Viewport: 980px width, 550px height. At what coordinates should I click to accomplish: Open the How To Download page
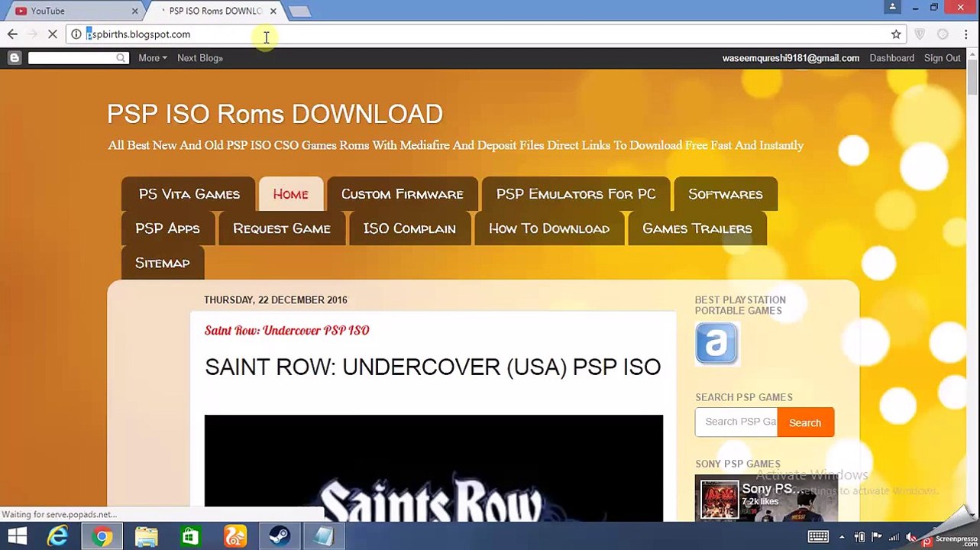549,228
